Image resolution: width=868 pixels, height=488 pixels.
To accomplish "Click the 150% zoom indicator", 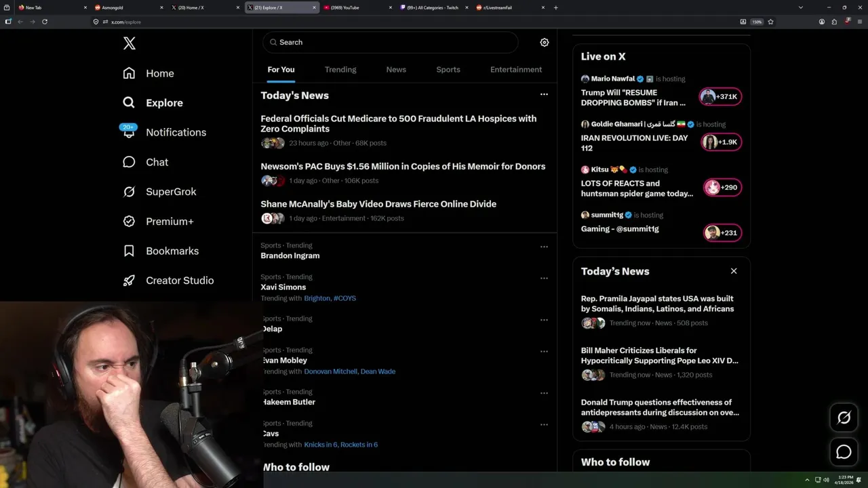I will [757, 22].
